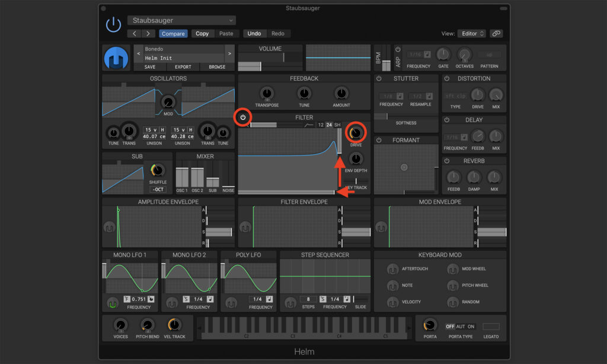Toggle the Filter power button

click(242, 117)
